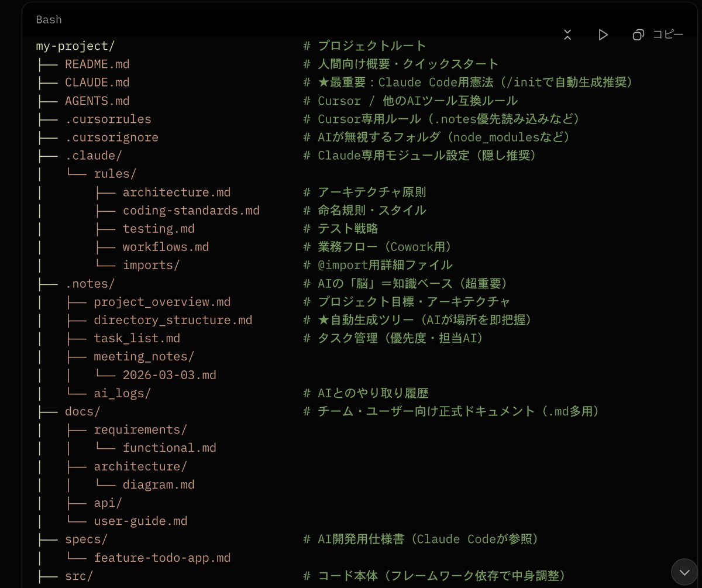Screen dimensions: 702x588
Task: Click the imports/ folder name
Action: click(152, 265)
